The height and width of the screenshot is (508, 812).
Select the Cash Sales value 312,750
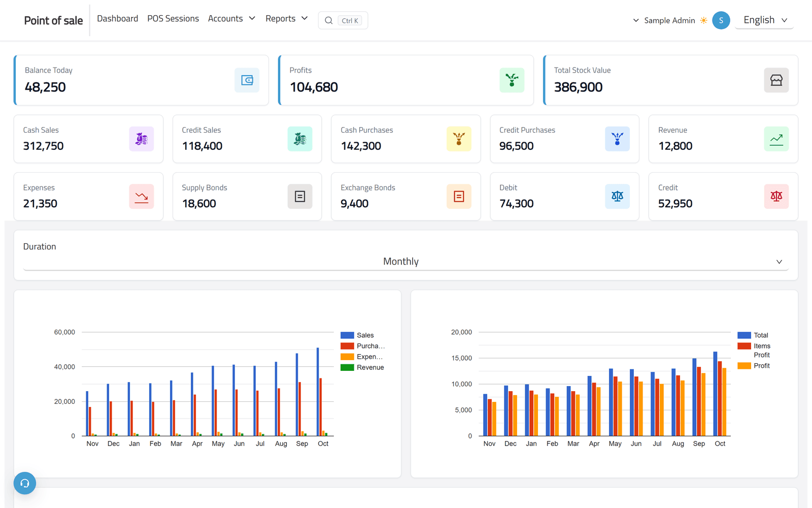pyautogui.click(x=43, y=146)
